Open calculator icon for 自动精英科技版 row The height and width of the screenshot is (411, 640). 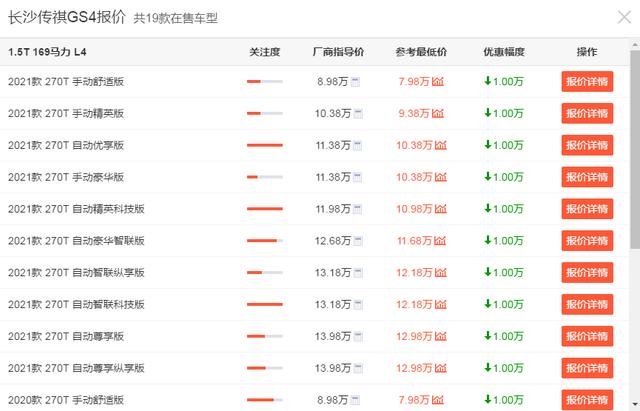(358, 209)
